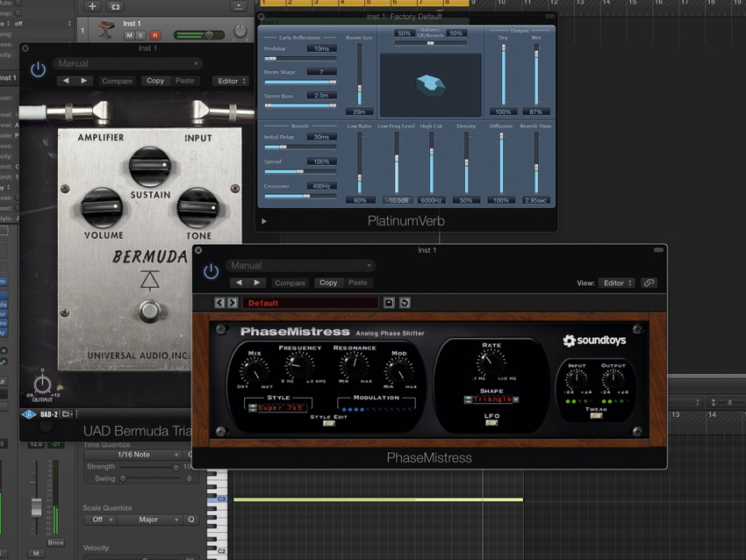Screen dimensions: 746x560
Task: Toggle power button on PhaseMistress plugin window
Action: 211,272
